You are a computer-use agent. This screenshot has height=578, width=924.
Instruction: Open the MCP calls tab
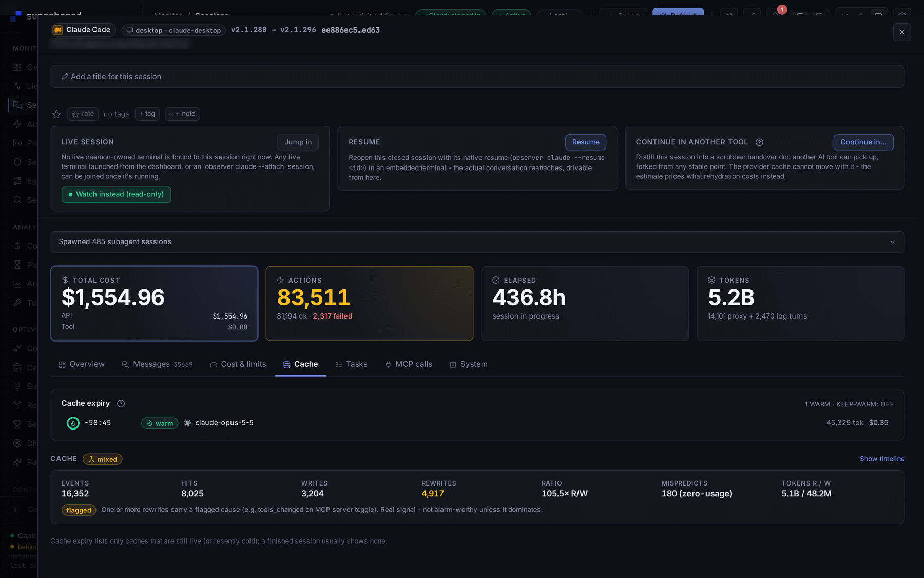point(409,364)
